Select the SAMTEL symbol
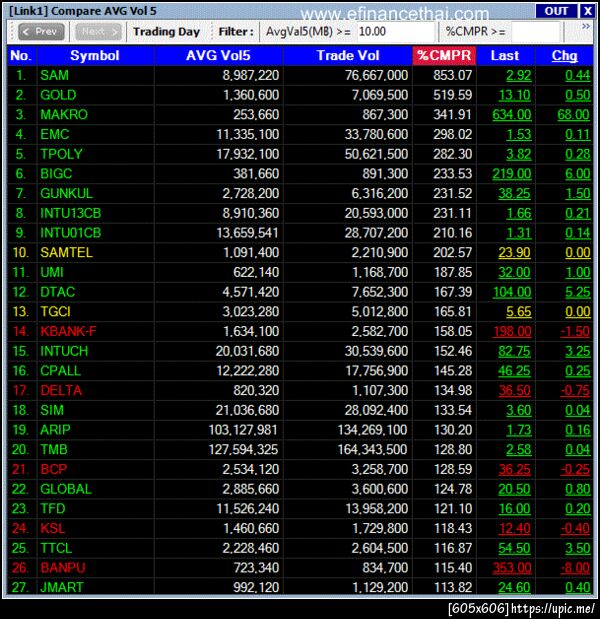Image resolution: width=600 pixels, height=619 pixels. [66, 253]
